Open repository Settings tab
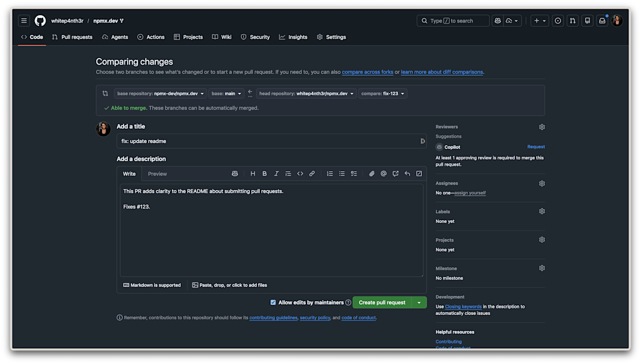This screenshot has height=364, width=641. tap(331, 37)
